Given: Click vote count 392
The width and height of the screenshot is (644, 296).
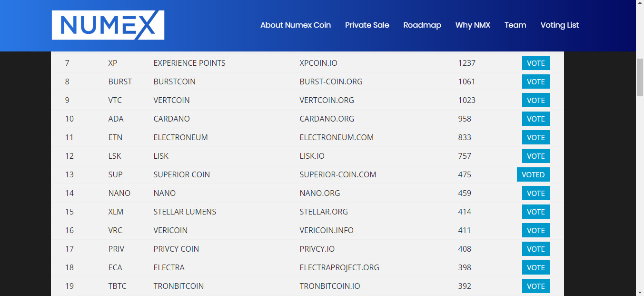Looking at the screenshot, I should [x=465, y=286].
